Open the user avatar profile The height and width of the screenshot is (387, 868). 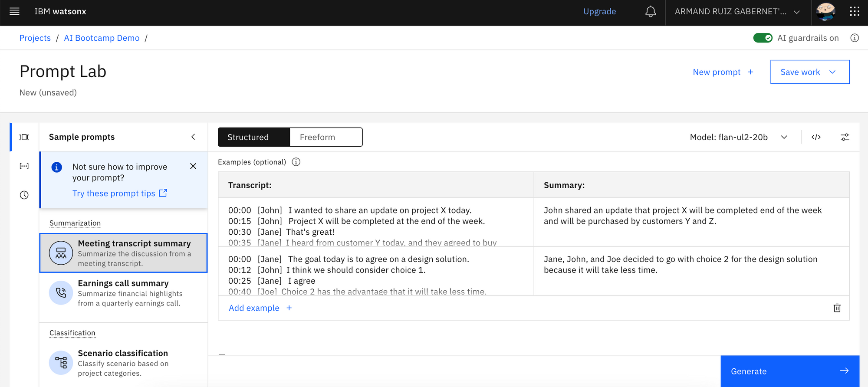pos(825,12)
